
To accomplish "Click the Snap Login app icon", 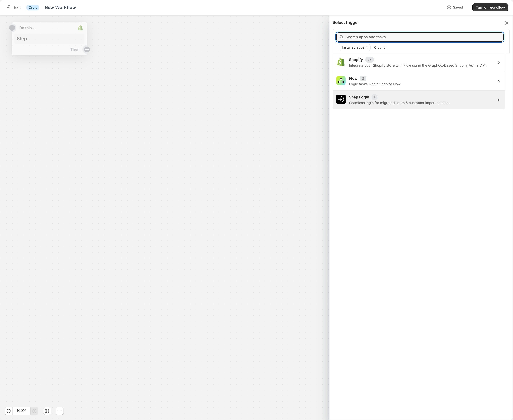I will pos(341,99).
